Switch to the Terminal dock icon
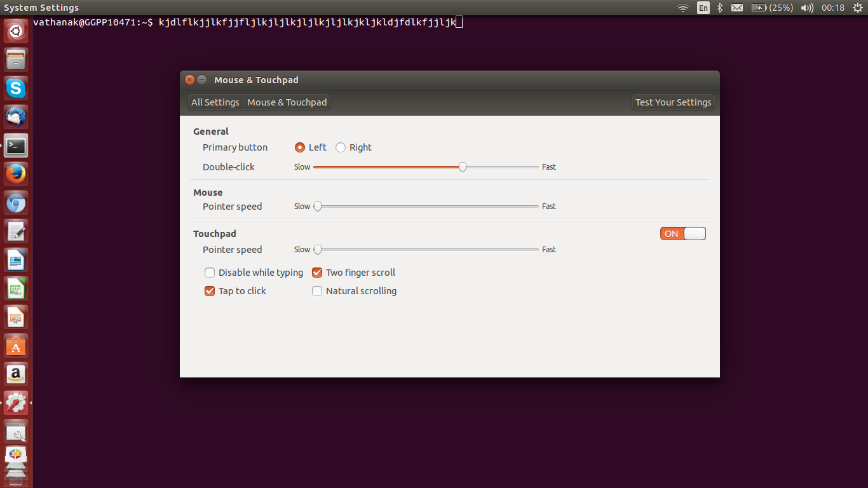The width and height of the screenshot is (868, 488). pyautogui.click(x=16, y=146)
